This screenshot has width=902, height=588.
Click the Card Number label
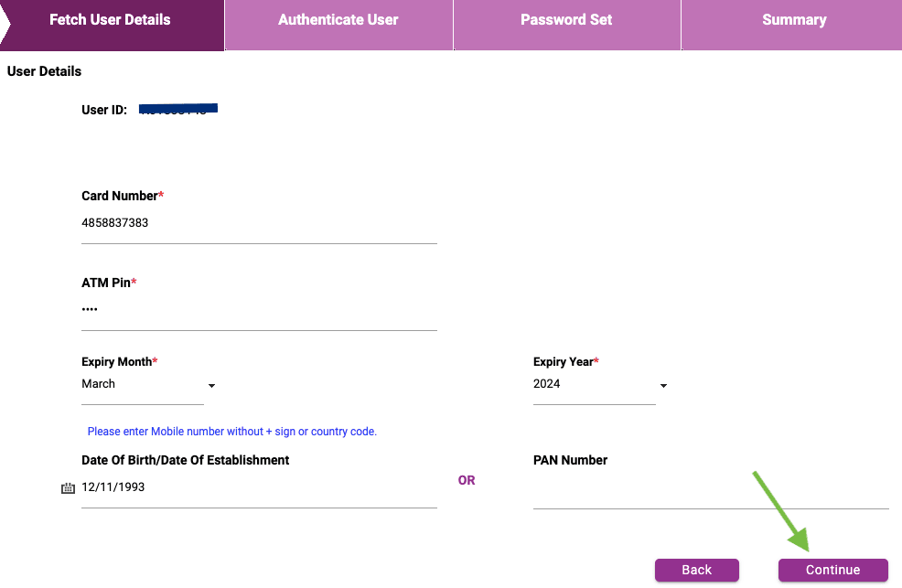click(120, 196)
